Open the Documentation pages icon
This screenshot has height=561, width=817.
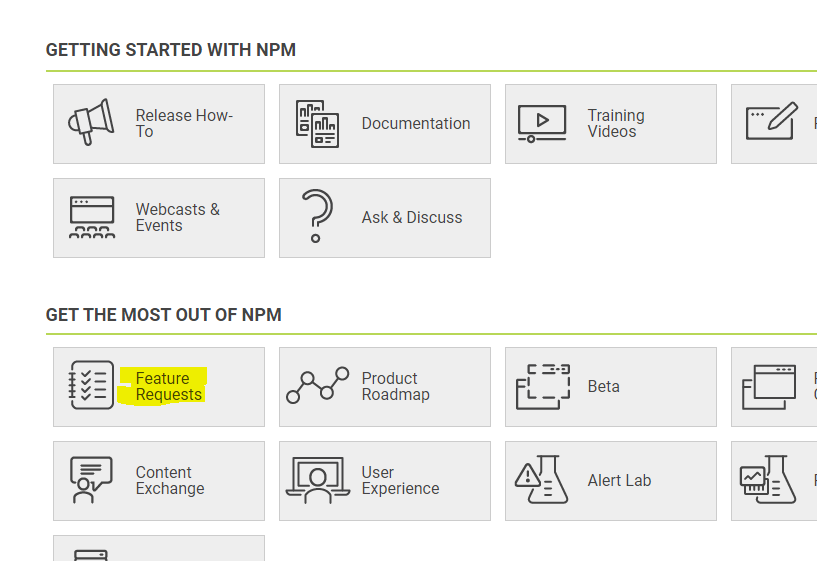317,124
